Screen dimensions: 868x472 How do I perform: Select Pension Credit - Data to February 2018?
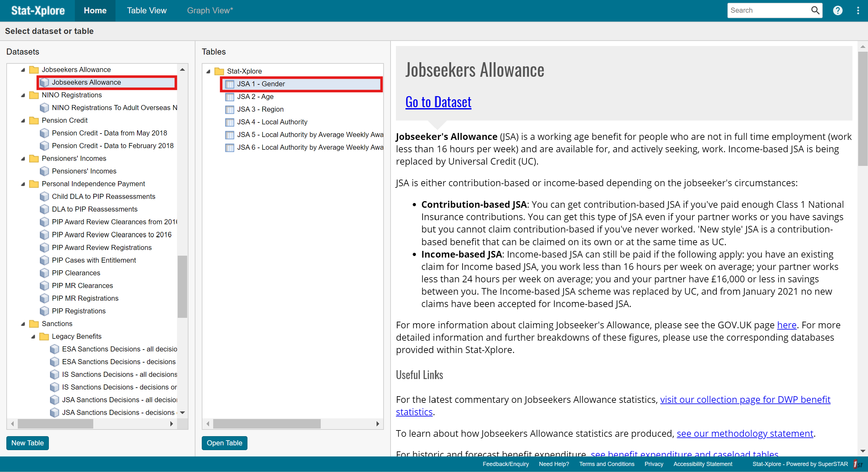click(x=113, y=146)
